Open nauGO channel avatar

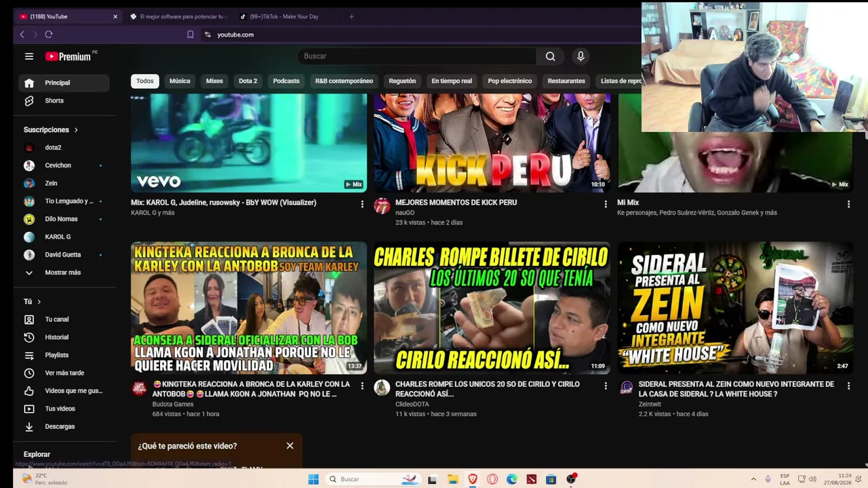(x=382, y=206)
